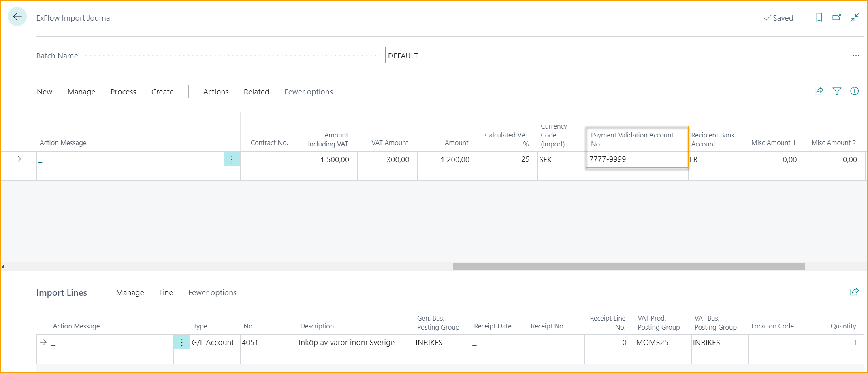
Task: Open the Create action
Action: [x=162, y=92]
